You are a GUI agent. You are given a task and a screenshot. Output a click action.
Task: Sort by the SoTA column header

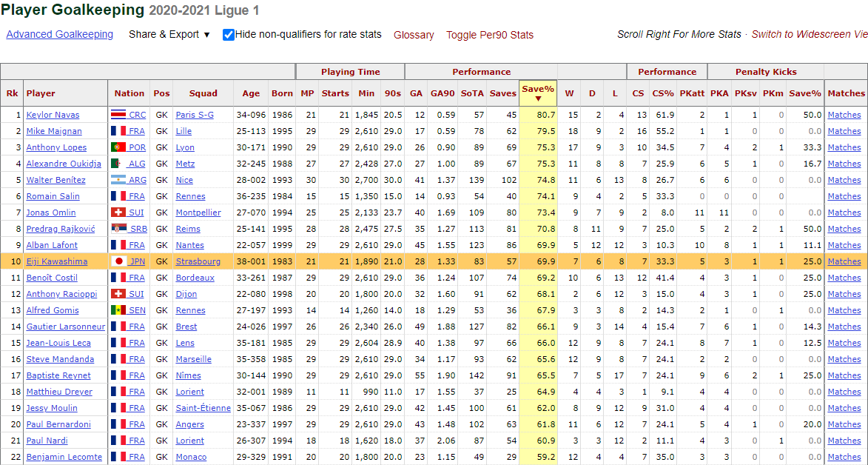(472, 93)
